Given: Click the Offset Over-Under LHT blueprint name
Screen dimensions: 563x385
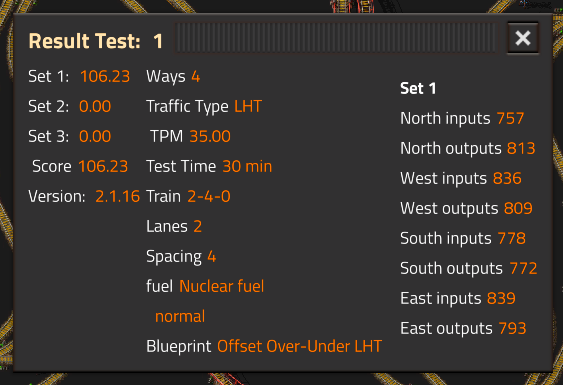Looking at the screenshot, I should [299, 347].
